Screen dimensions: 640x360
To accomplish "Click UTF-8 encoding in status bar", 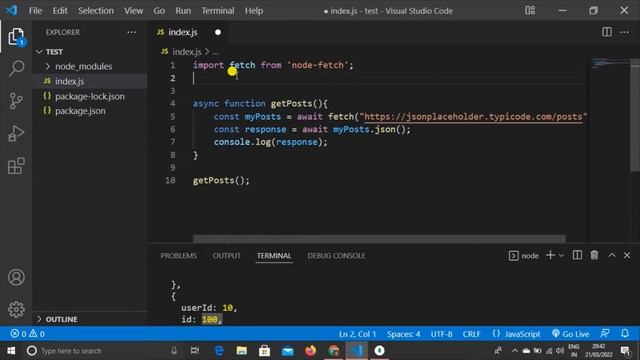I will (441, 334).
